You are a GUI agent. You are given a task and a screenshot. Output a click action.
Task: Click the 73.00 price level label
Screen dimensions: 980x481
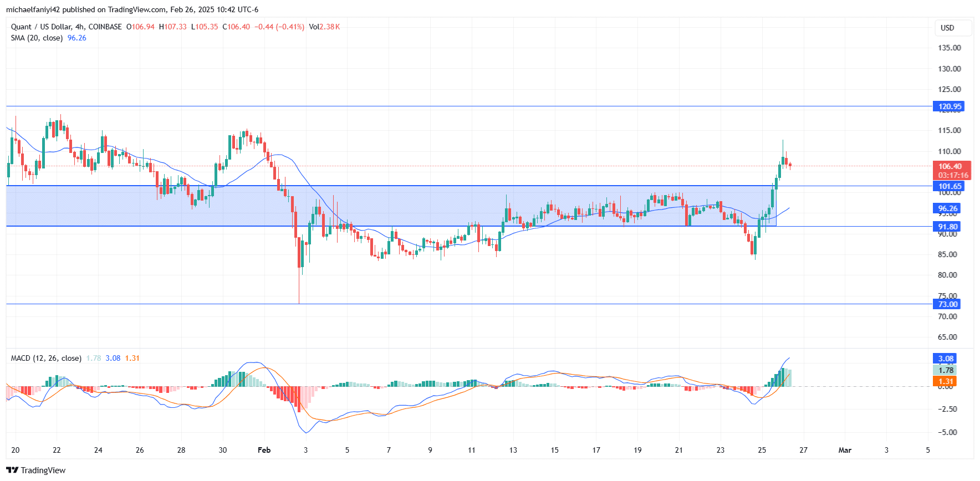[x=947, y=304]
